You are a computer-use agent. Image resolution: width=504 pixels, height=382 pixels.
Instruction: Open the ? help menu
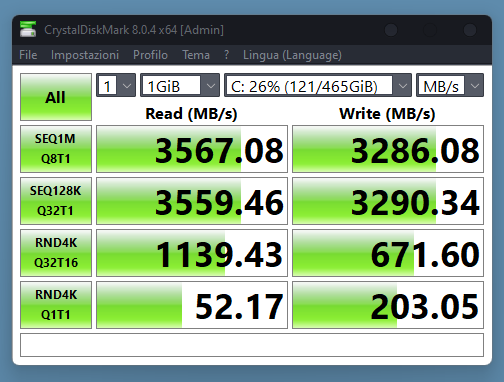click(x=227, y=55)
